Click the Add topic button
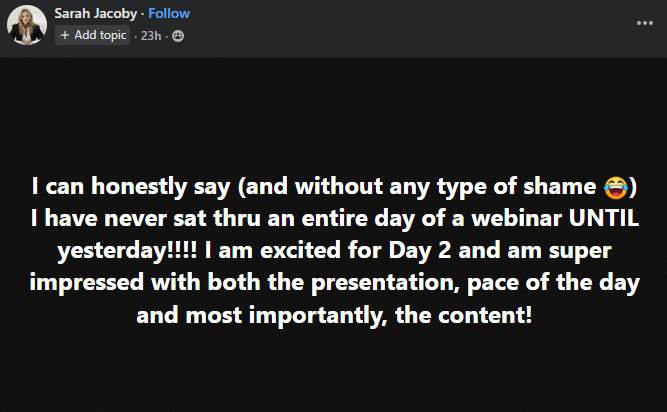This screenshot has height=412, width=667. pos(93,35)
